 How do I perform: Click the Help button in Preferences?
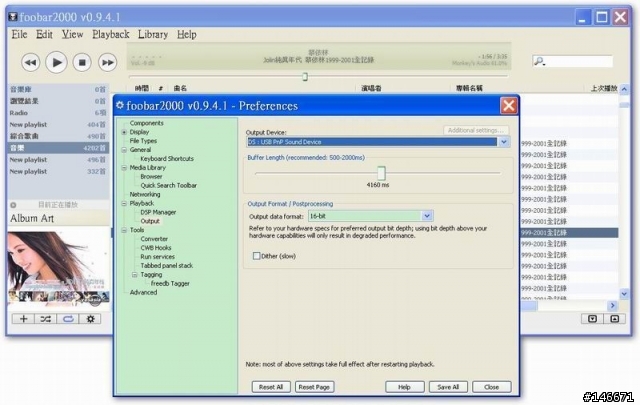tap(404, 387)
